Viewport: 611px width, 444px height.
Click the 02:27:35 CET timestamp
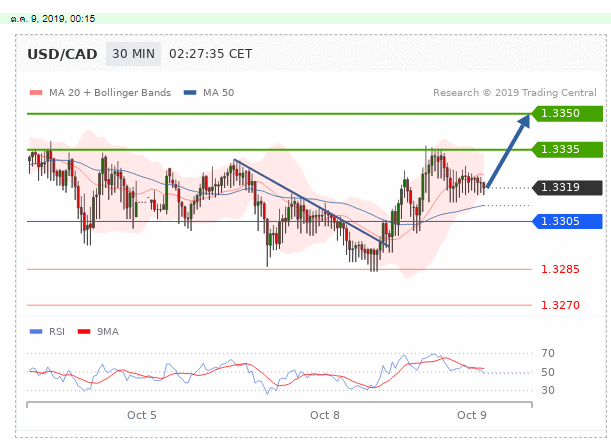[x=211, y=54]
